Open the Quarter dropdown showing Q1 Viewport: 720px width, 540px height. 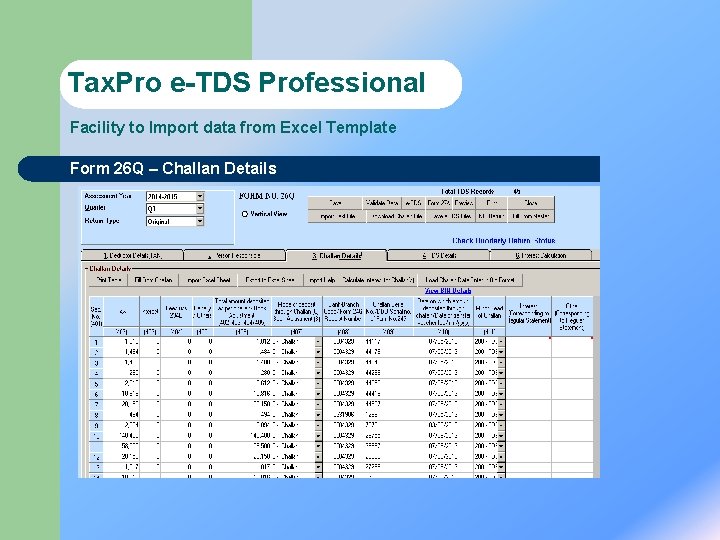pyautogui.click(x=200, y=209)
